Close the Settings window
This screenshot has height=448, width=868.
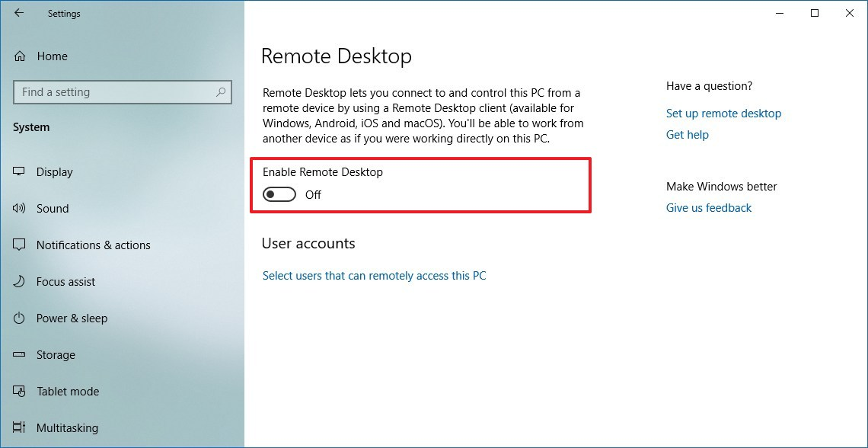(850, 13)
